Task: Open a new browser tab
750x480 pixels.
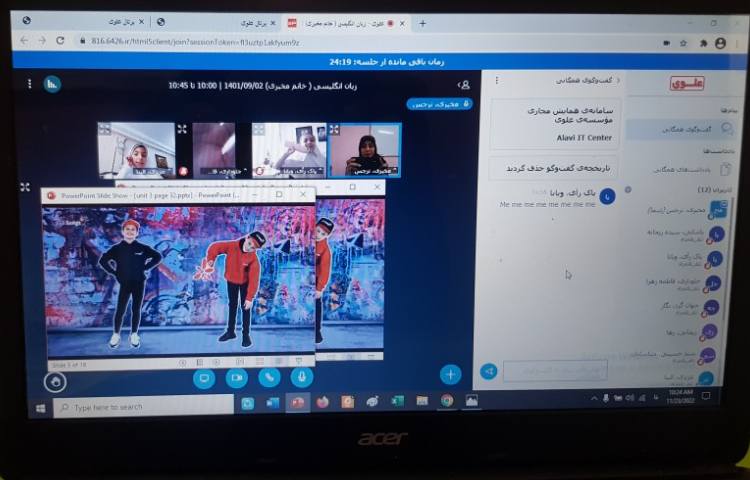Action: tap(422, 23)
